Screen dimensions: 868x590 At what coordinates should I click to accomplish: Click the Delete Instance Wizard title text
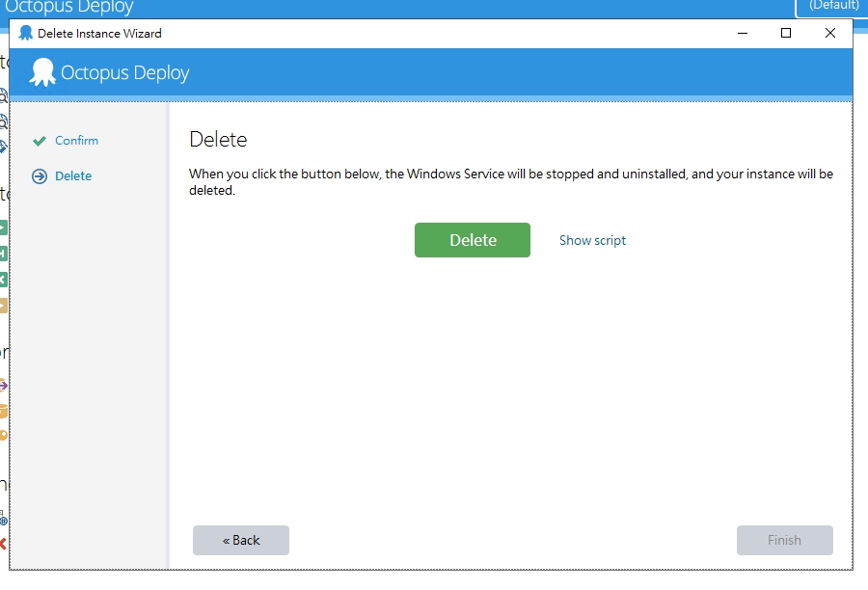(x=99, y=34)
